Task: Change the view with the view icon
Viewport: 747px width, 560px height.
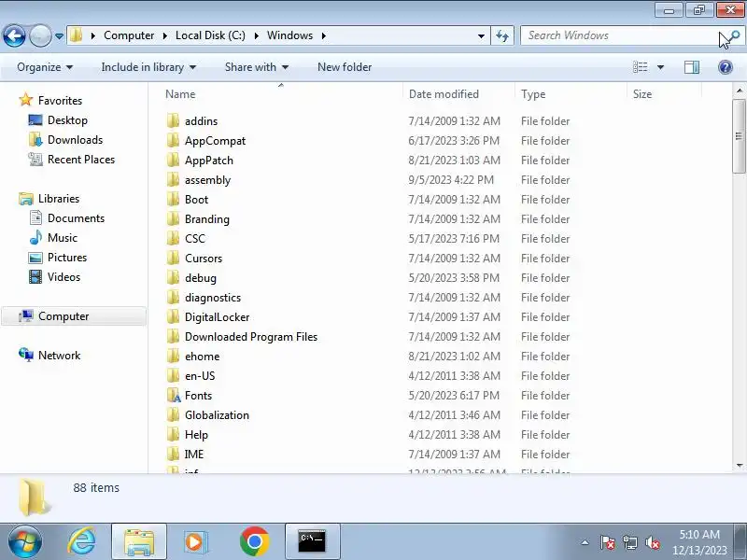Action: [640, 67]
